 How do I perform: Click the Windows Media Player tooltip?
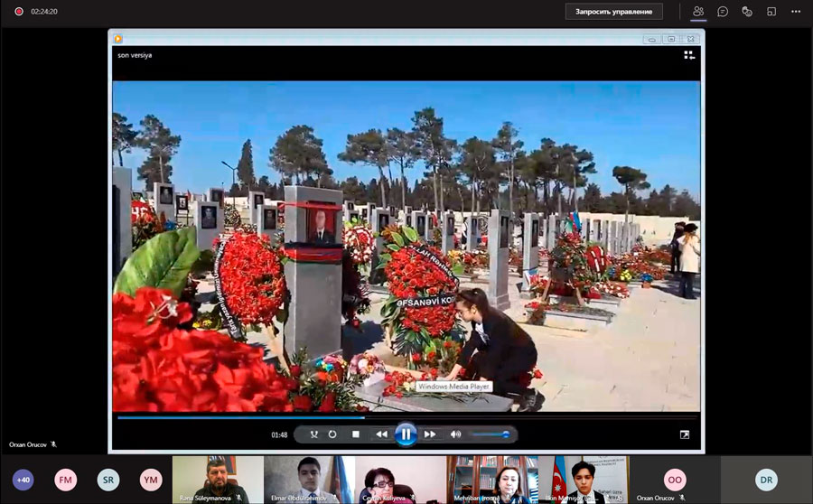point(453,387)
